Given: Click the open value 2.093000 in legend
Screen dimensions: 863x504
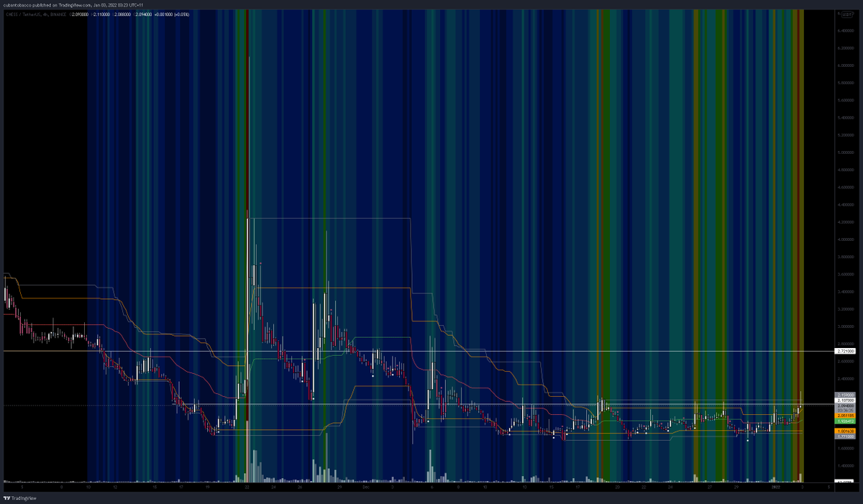Looking at the screenshot, I should (x=80, y=14).
